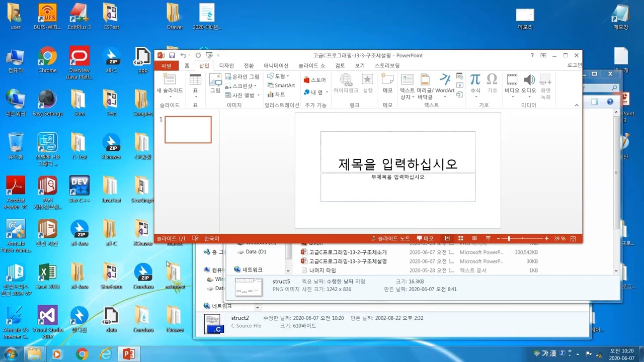Toggle 메모 comments pane in the status bar
644x362 pixels.
pos(425,238)
